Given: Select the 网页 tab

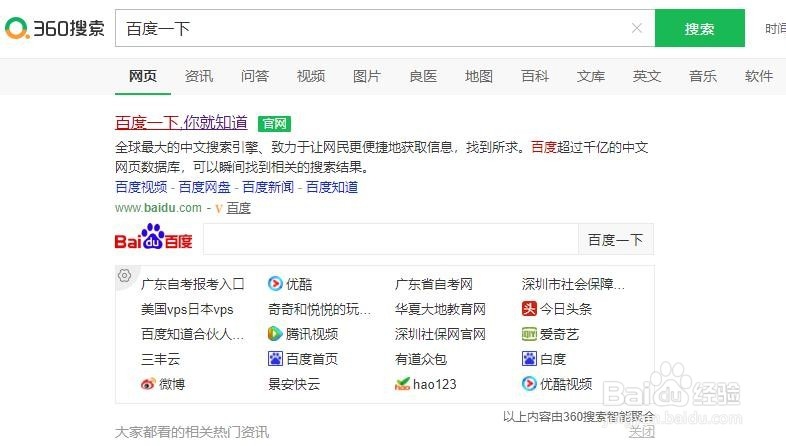Looking at the screenshot, I should point(143,76).
